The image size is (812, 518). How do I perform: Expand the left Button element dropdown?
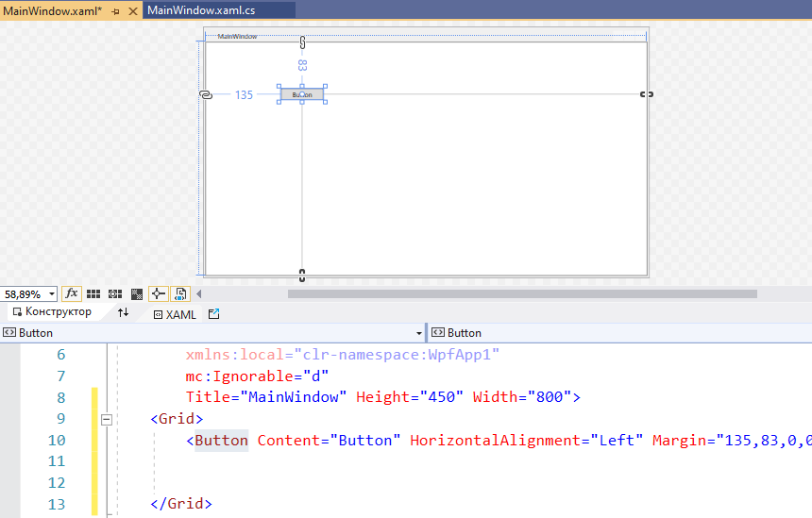419,333
